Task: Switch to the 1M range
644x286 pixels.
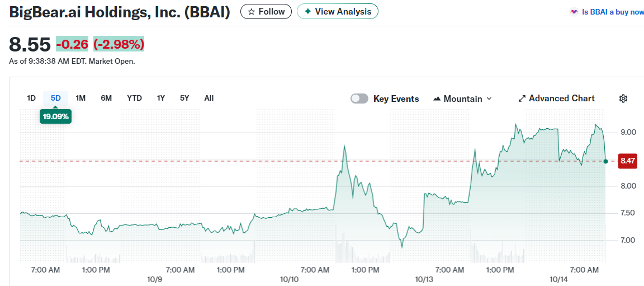Action: 80,98
